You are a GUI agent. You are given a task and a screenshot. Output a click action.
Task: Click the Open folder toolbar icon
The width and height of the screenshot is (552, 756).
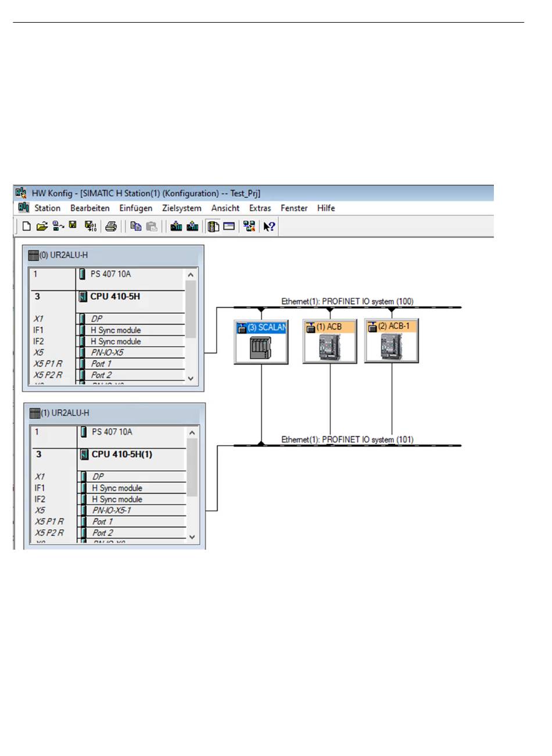point(42,227)
